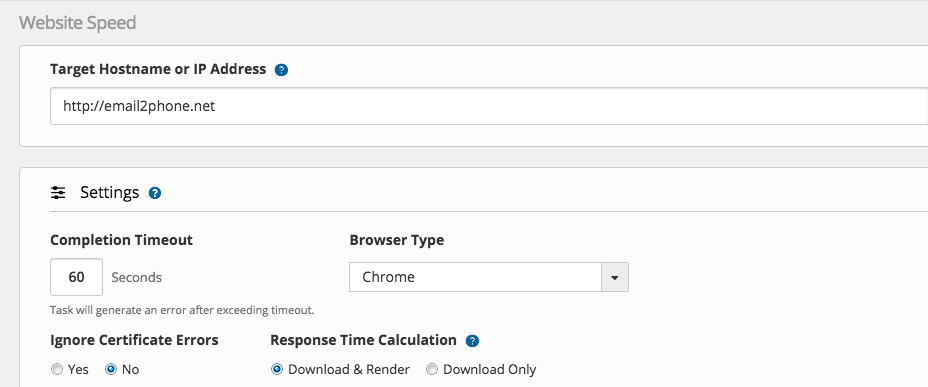
Task: Open the Browser Type dropdown arrow
Action: (x=615, y=277)
